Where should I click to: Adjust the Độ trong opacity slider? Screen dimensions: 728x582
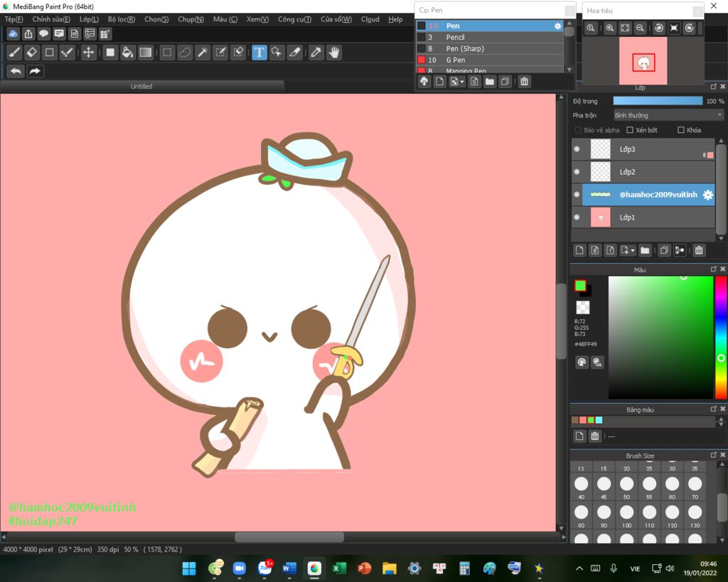coord(658,101)
